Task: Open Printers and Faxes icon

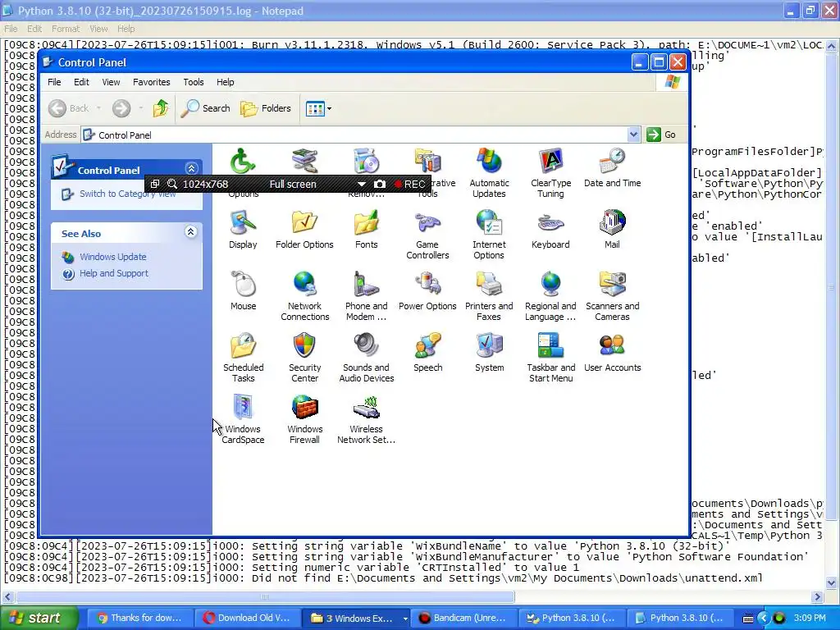Action: 489,295
